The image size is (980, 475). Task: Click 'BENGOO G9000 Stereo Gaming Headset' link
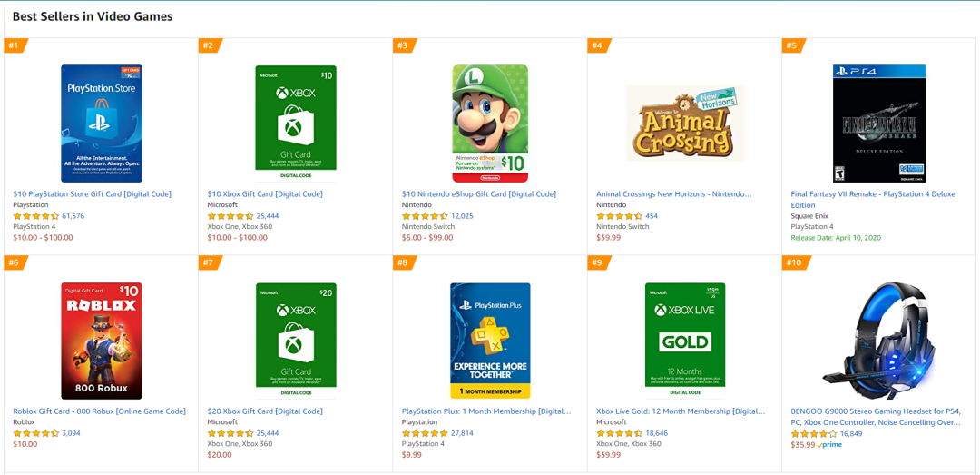point(875,411)
